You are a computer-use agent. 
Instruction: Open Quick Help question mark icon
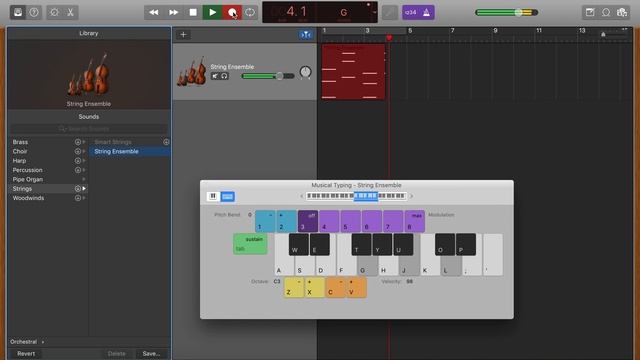34,12
